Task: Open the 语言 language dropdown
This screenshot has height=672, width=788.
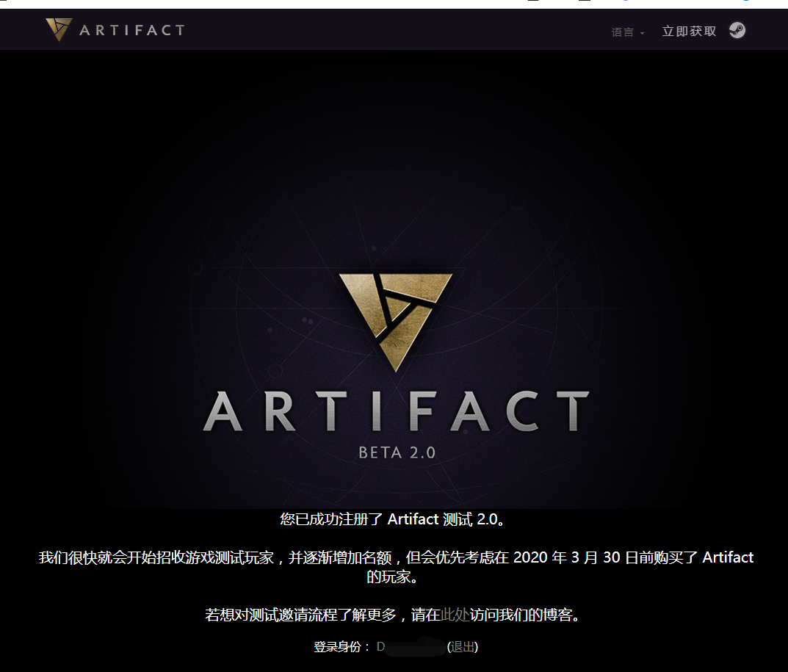Action: (628, 32)
